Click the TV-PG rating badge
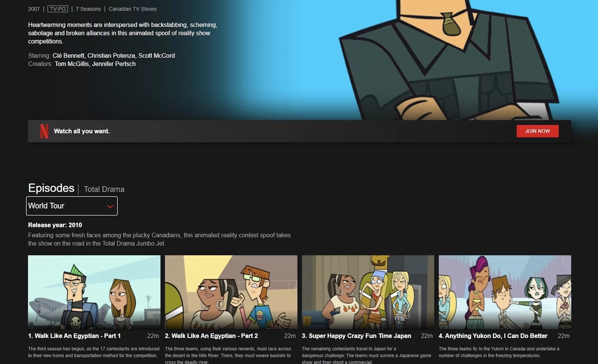Viewport: 598px width, 364px height. [58, 9]
